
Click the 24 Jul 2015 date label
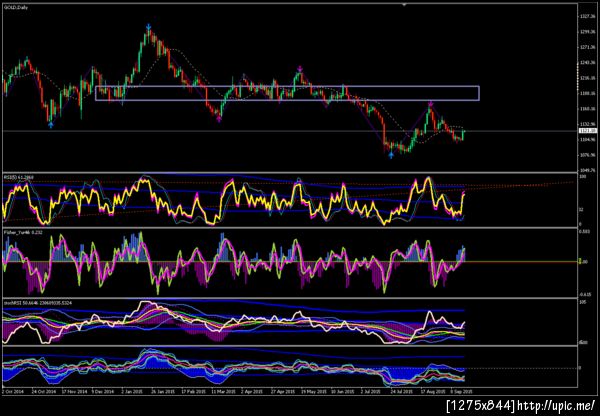pos(401,392)
